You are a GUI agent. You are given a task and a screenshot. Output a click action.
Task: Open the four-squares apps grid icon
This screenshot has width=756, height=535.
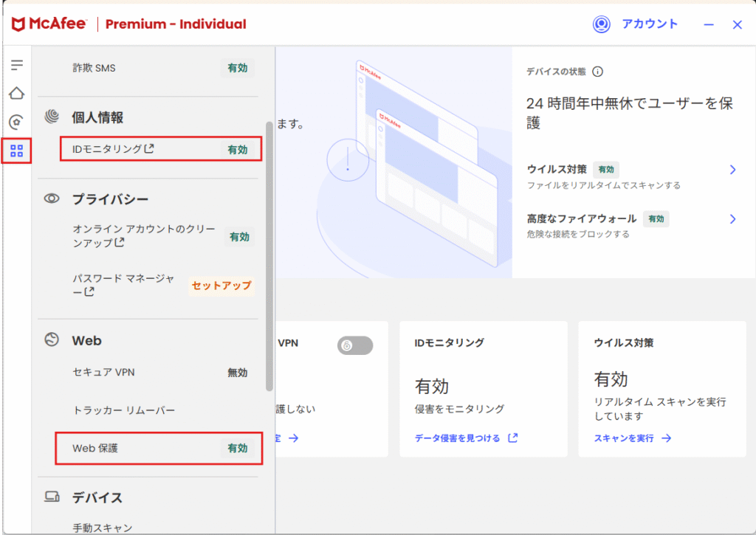(x=17, y=151)
